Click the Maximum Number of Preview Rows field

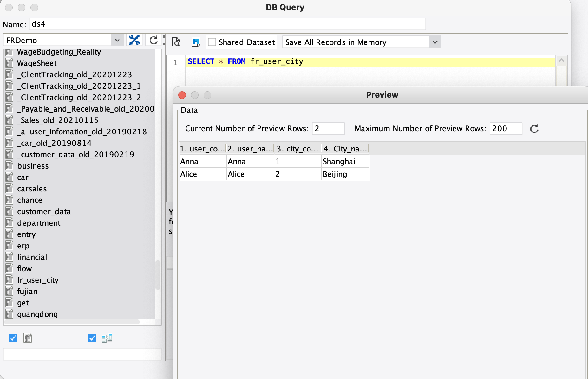coord(506,129)
